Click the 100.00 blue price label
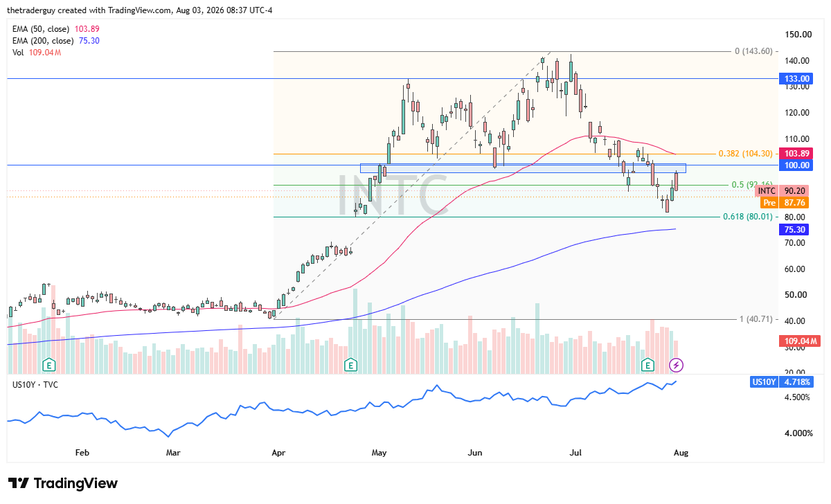The width and height of the screenshot is (831, 504). pyautogui.click(x=796, y=165)
